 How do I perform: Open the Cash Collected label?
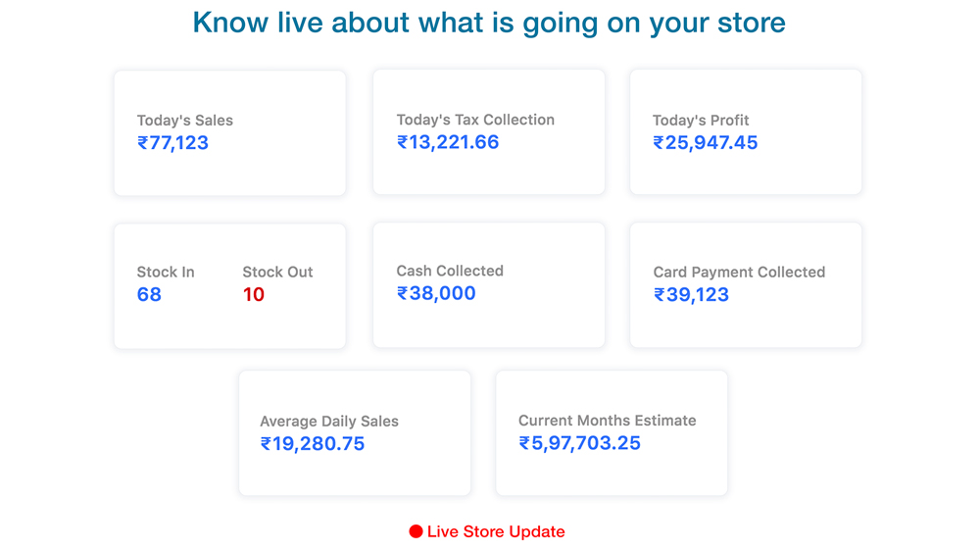[450, 271]
